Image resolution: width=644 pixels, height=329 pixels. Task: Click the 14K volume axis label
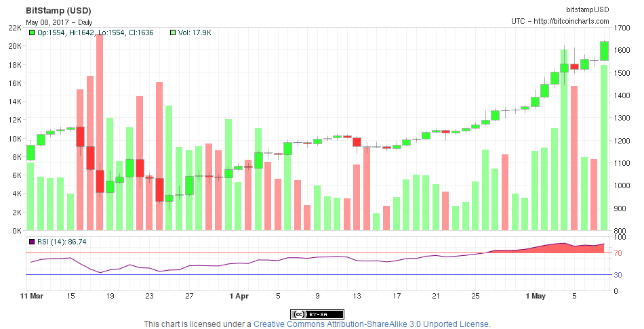[x=15, y=102]
